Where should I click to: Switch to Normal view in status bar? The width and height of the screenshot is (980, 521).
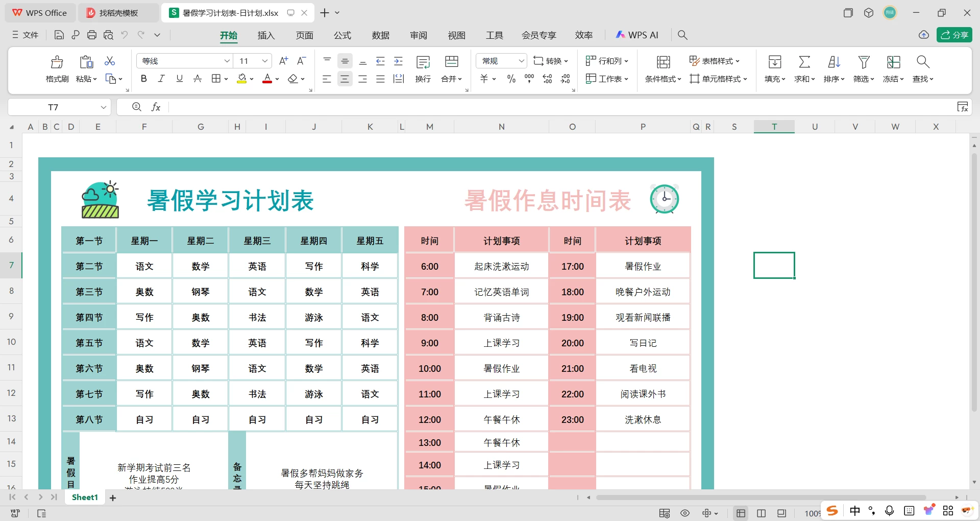click(741, 513)
